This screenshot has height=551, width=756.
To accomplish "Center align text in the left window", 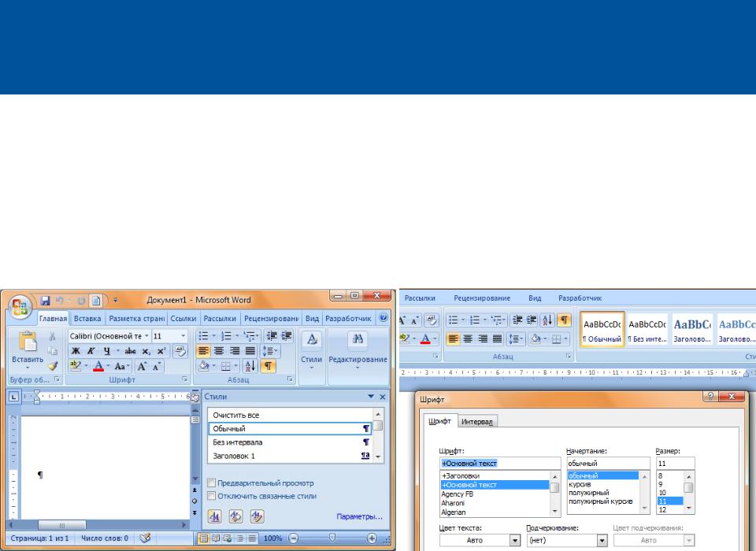I will coord(219,351).
